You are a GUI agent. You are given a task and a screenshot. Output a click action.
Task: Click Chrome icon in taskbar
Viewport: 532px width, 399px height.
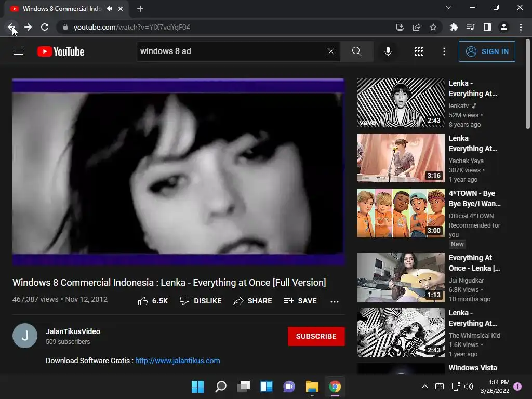click(335, 387)
